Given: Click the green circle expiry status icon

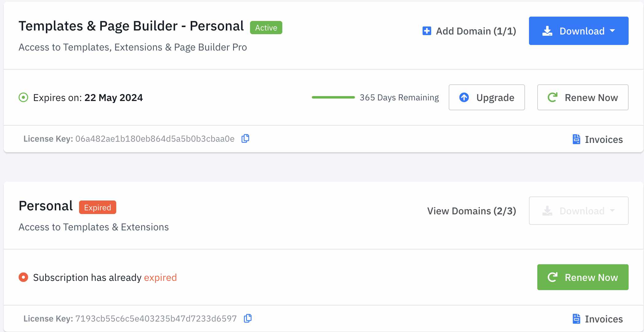Looking at the screenshot, I should coord(23,98).
